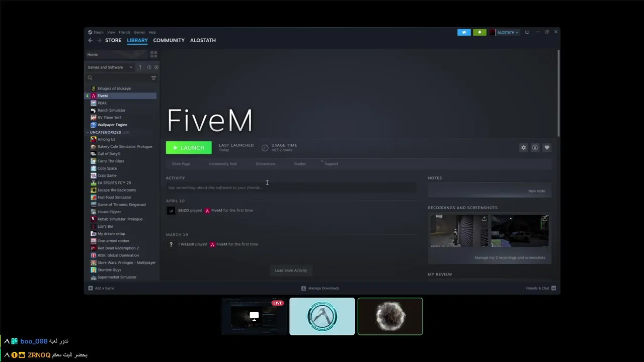Switch to Big Picture mode monitor icon
Image resolution: width=644 pixels, height=362 pixels.
(x=527, y=32)
